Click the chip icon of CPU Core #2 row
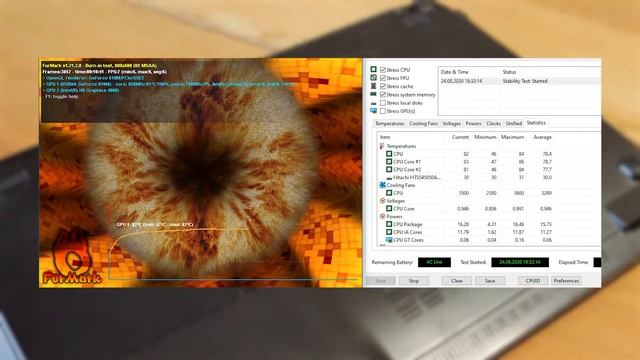This screenshot has height=360, width=640. tap(389, 169)
